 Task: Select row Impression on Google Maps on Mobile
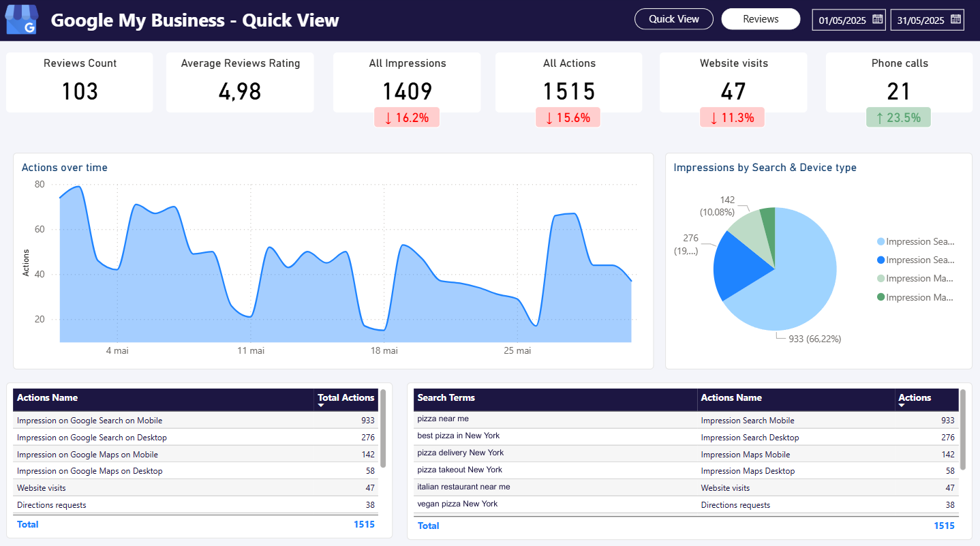(x=196, y=455)
